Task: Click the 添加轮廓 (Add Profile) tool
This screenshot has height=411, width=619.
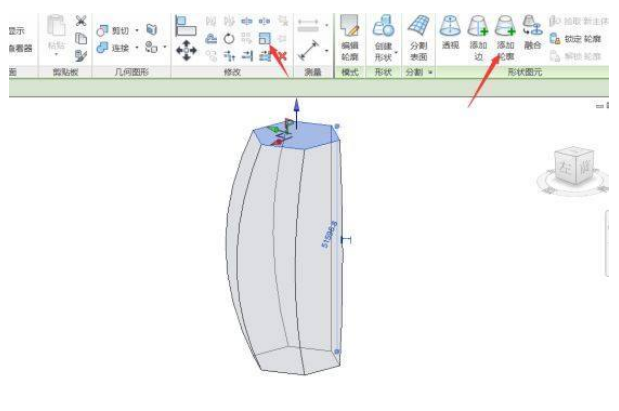Action: click(x=506, y=34)
